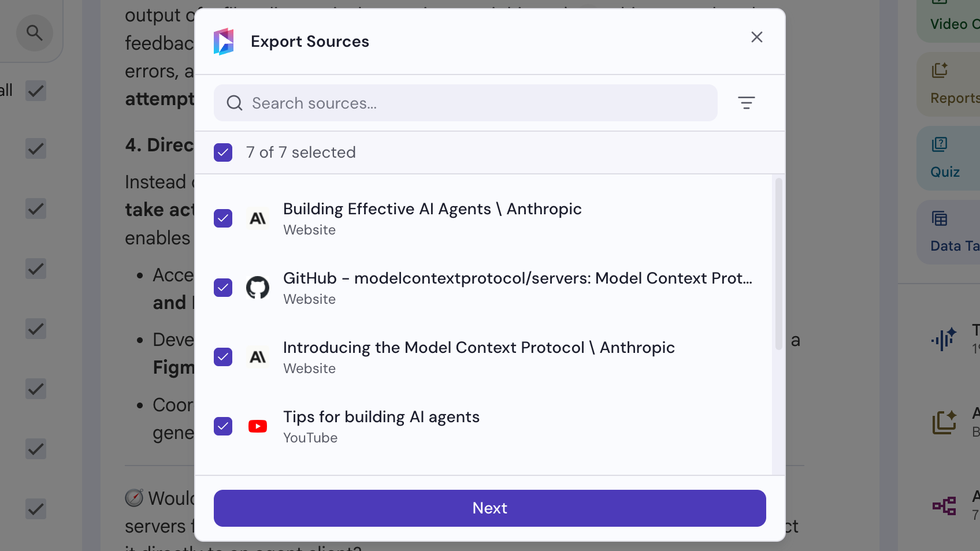Open the Reports card in background panel
This screenshot has width=980, height=551.
pyautogui.click(x=949, y=84)
